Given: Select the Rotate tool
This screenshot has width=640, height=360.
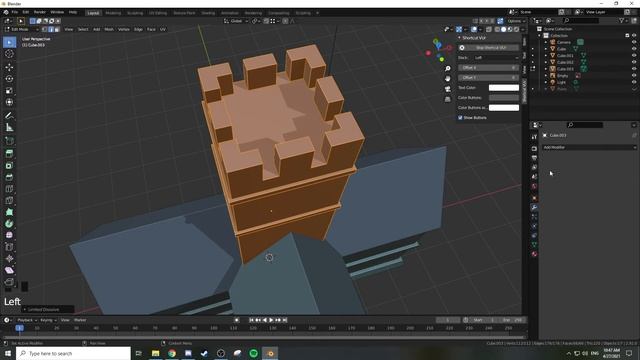Looking at the screenshot, I should click(x=9, y=79).
